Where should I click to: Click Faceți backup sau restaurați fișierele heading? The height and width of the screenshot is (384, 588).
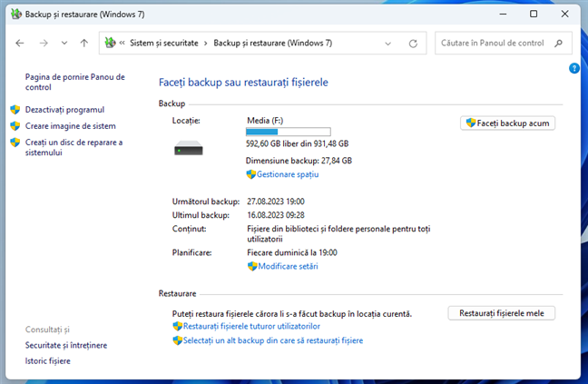[243, 82]
